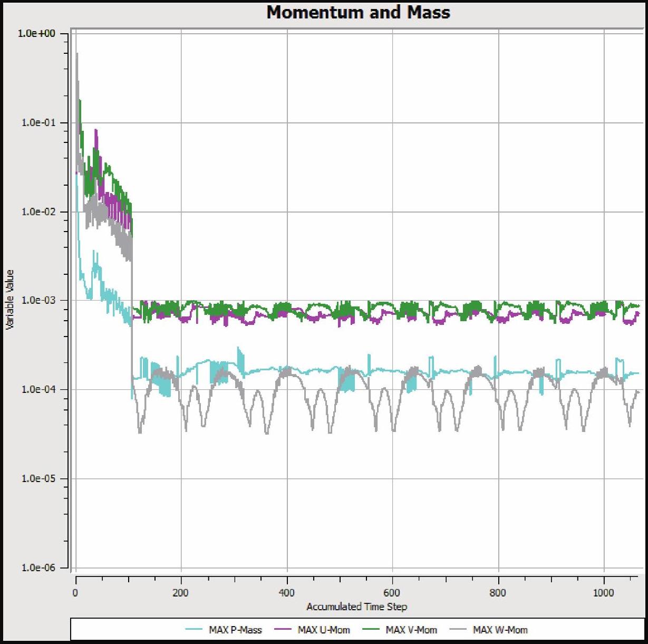Click the "Accumulated Time Step" axis label
648x644 pixels.
point(357,607)
